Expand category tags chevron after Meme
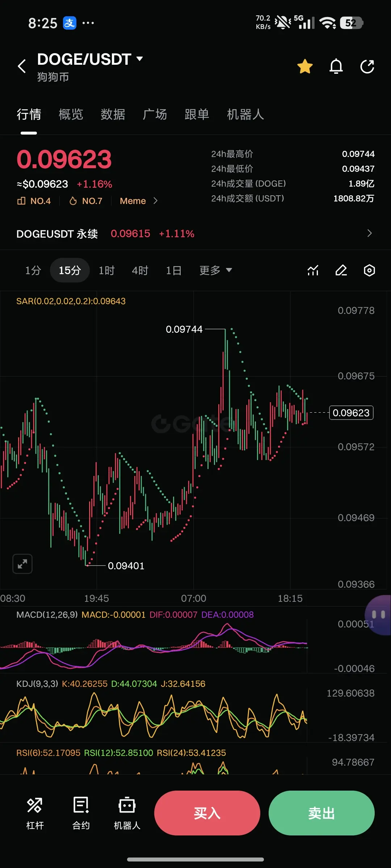Screen dimensions: 391x868 tap(156, 201)
